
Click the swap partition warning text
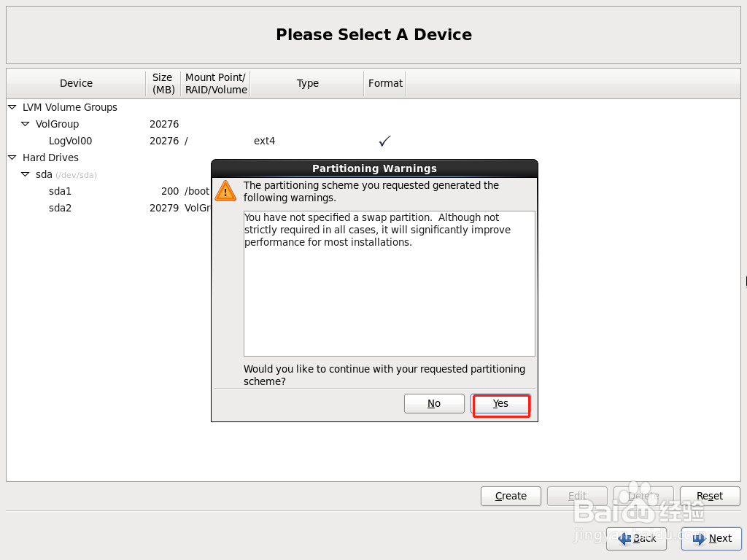click(377, 230)
